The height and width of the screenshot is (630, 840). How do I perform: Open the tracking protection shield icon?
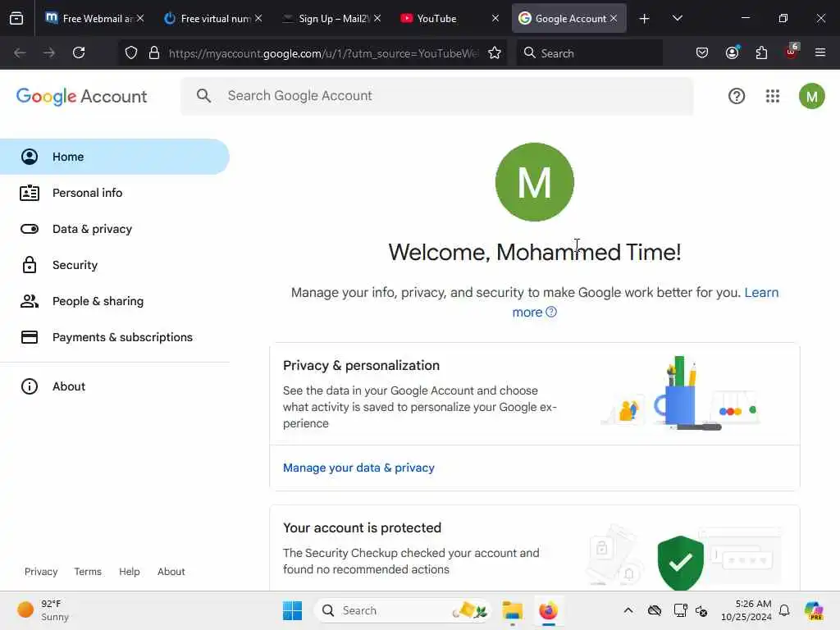click(x=131, y=52)
